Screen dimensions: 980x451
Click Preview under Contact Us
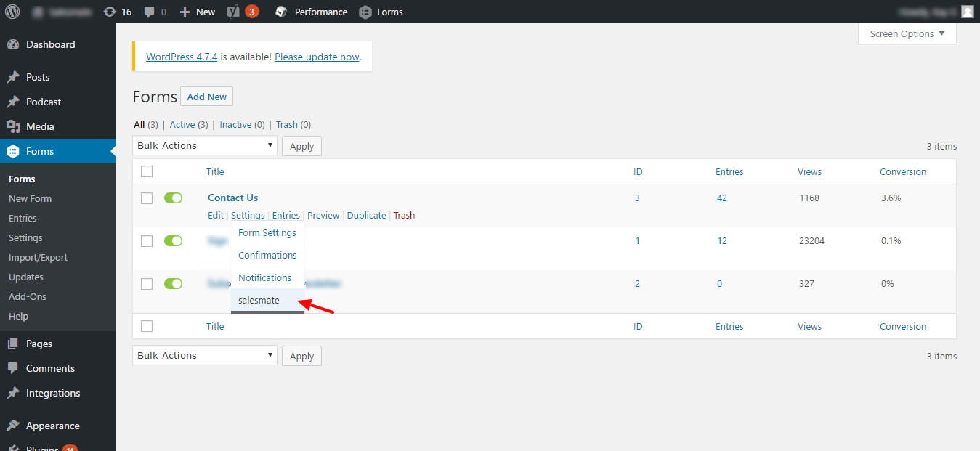[323, 215]
